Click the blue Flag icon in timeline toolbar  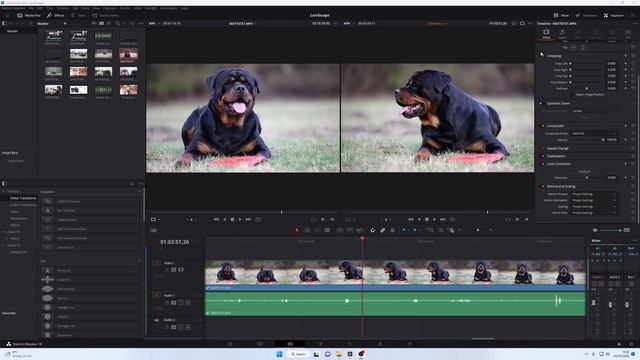coord(404,230)
